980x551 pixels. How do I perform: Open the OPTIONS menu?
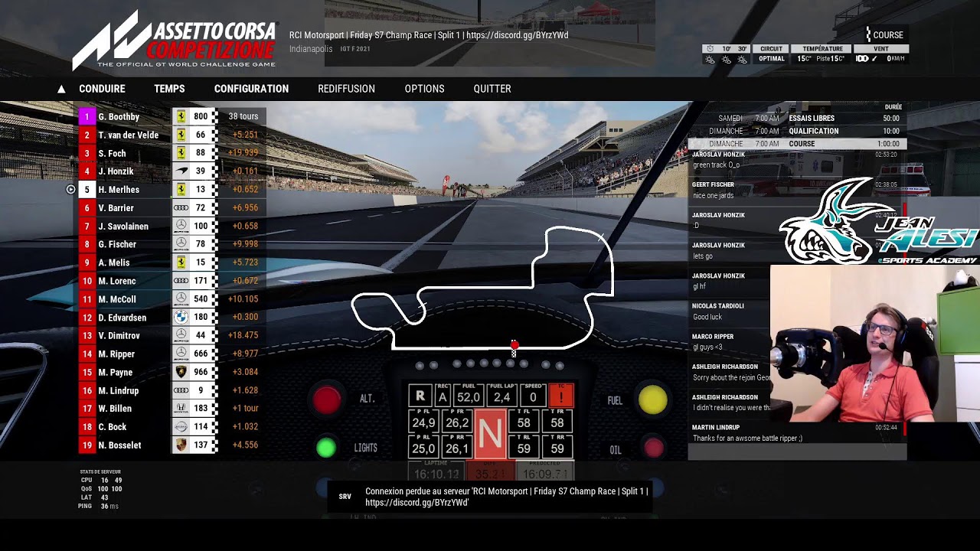coord(424,89)
